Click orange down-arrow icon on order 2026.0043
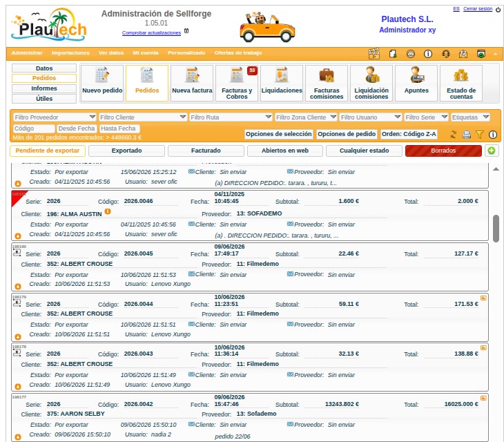The width and height of the screenshot is (504, 442). point(18,387)
